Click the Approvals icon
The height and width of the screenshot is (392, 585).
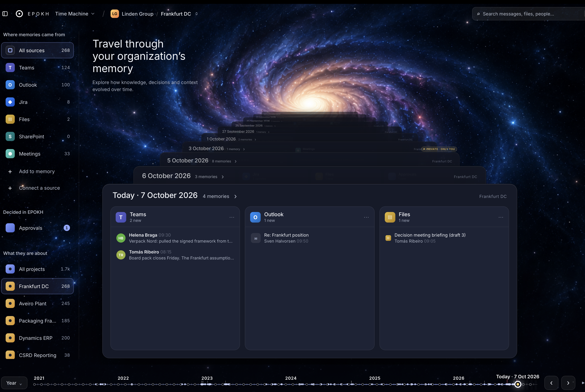10,228
